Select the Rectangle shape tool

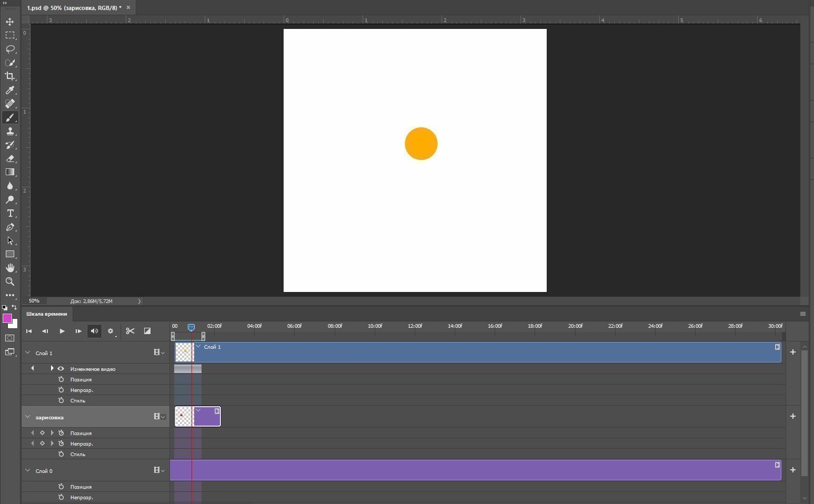coord(10,254)
